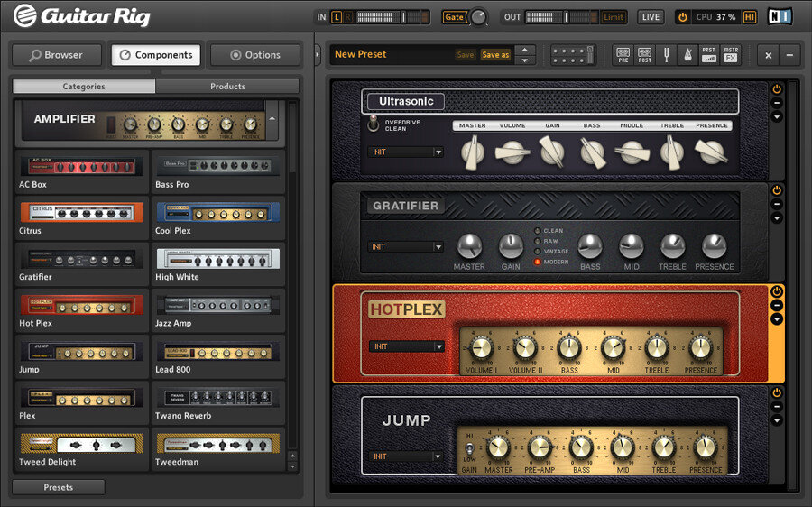This screenshot has width=812, height=507.
Task: Minimize the Gratifier module
Action: pyautogui.click(x=777, y=204)
